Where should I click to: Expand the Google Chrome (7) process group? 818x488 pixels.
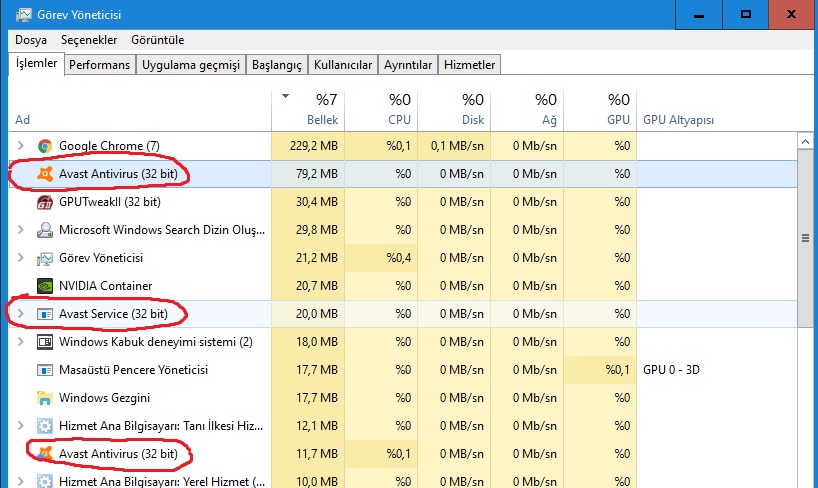[20, 146]
